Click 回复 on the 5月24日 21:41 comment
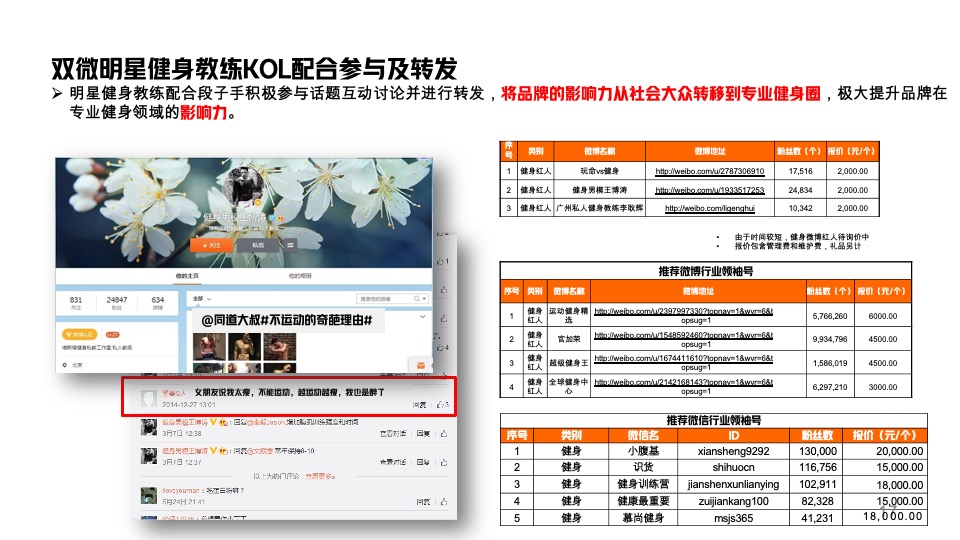This screenshot has width=960, height=540. [423, 501]
